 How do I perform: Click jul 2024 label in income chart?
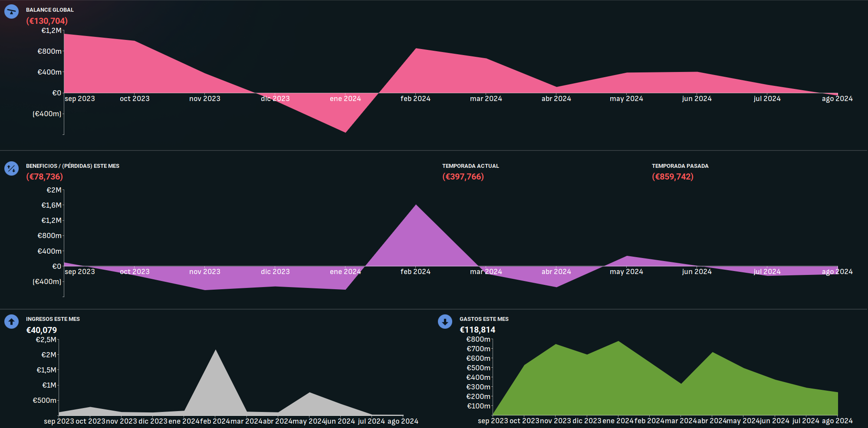[x=372, y=421]
